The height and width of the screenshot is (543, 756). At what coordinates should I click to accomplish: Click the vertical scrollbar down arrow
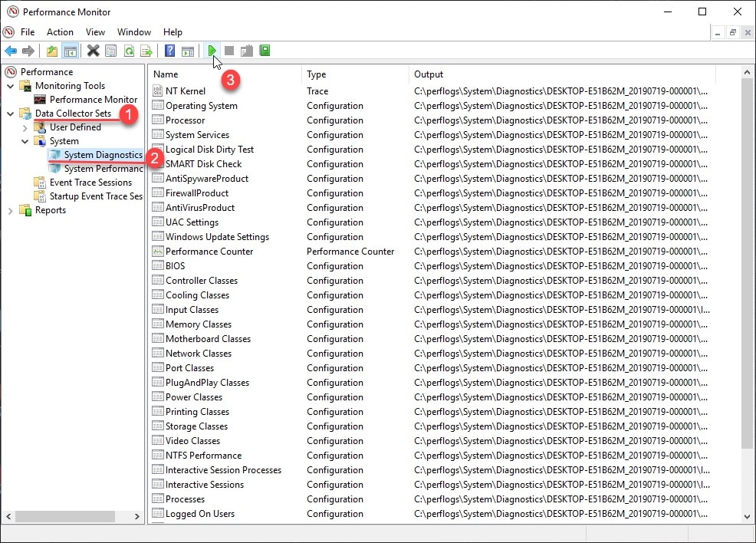point(747,516)
